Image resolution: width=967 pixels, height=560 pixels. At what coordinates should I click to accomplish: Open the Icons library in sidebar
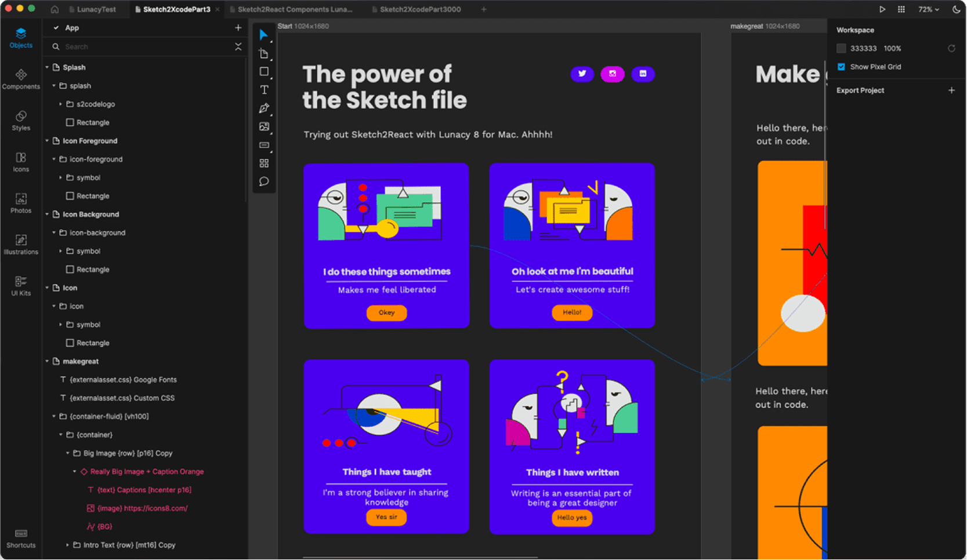(21, 162)
